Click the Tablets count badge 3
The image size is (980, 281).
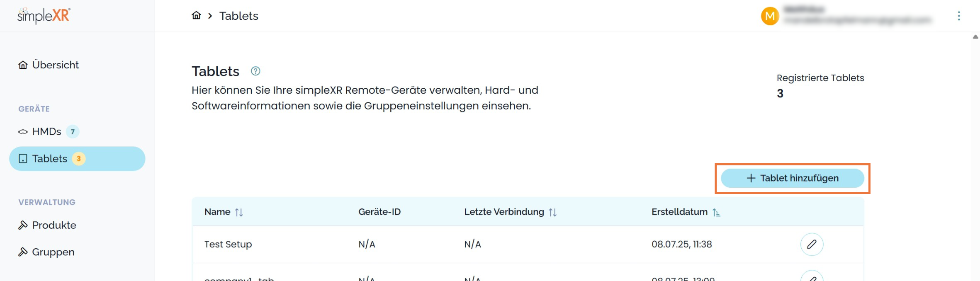tap(78, 159)
